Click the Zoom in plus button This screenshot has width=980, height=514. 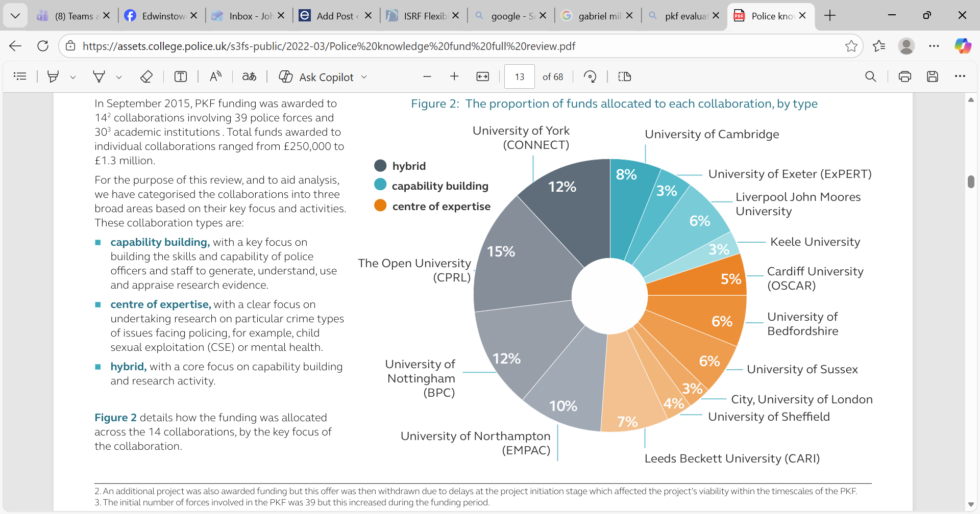click(x=454, y=76)
